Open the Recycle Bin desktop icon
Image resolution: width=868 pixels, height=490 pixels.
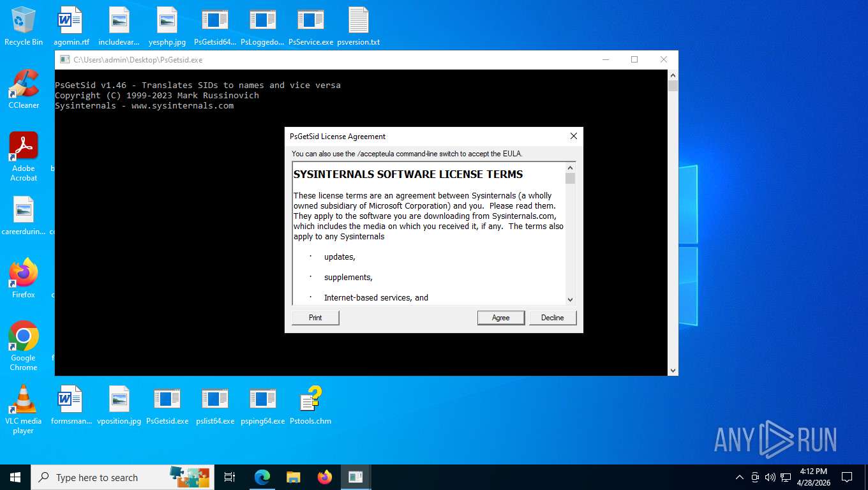click(x=24, y=26)
